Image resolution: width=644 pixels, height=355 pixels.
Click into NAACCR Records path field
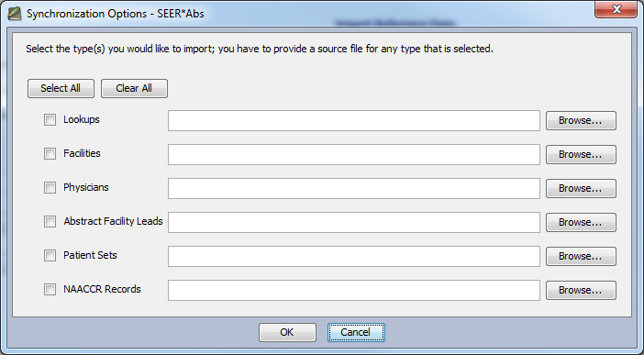(x=354, y=290)
